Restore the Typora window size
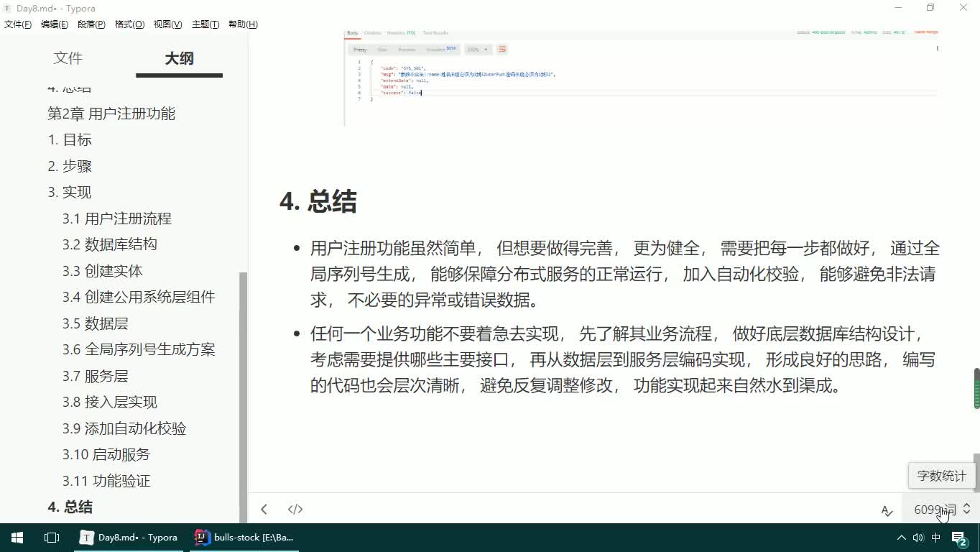Screen dimensions: 980x552 (x=930, y=8)
